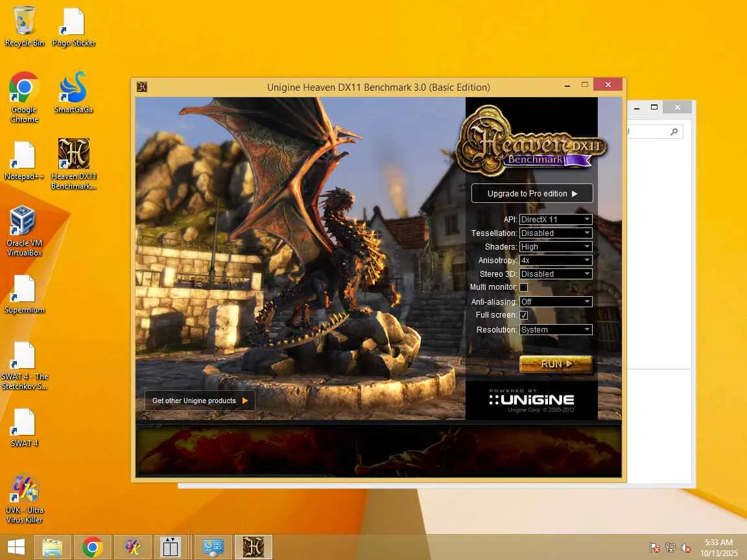This screenshot has height=560, width=747.
Task: Open the Resolution dropdown set to System
Action: (x=556, y=329)
